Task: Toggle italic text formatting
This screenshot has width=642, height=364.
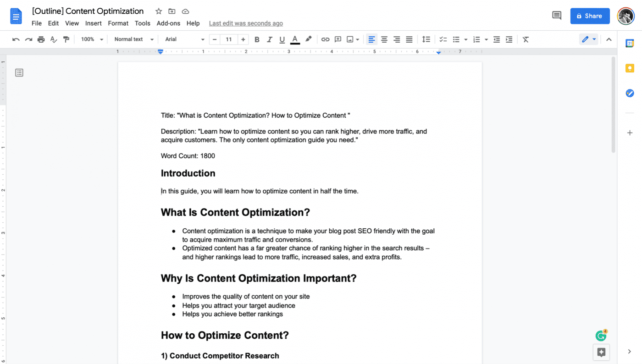Action: point(270,39)
